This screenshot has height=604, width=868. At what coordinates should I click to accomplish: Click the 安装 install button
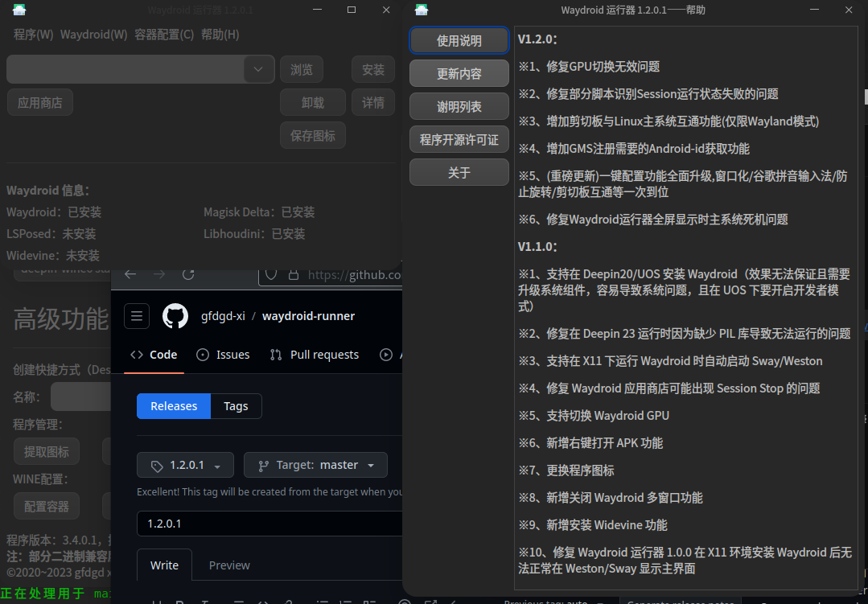click(373, 69)
